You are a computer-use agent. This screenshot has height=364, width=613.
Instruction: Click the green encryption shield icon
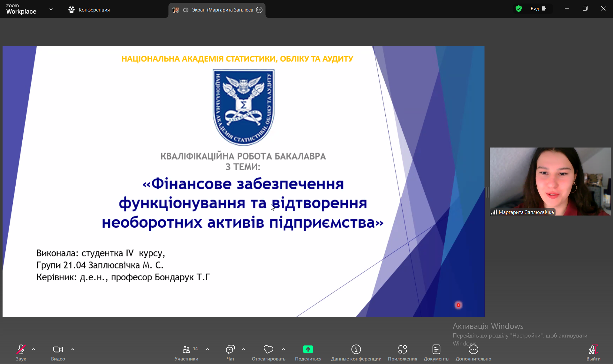pyautogui.click(x=518, y=9)
